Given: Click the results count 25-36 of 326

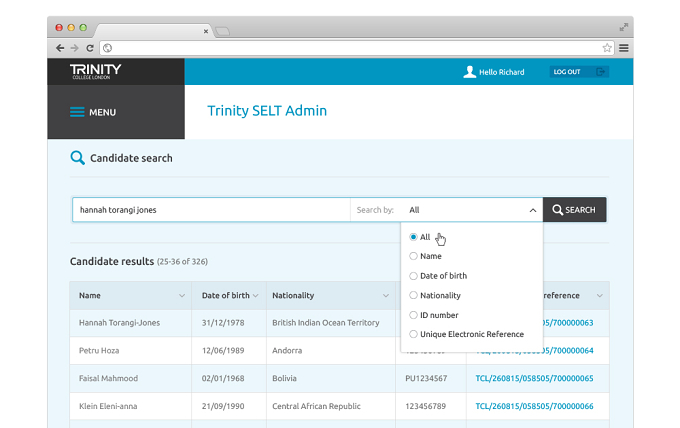Looking at the screenshot, I should (x=182, y=262).
